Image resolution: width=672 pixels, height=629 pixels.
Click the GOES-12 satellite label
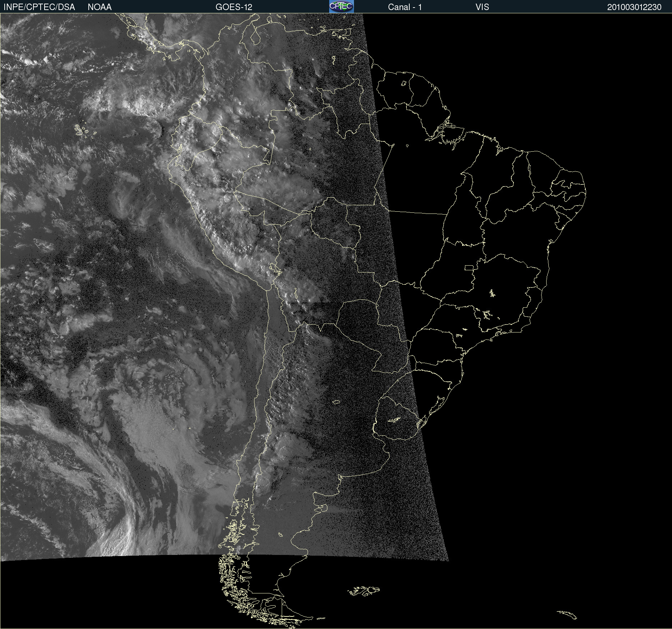tap(234, 7)
